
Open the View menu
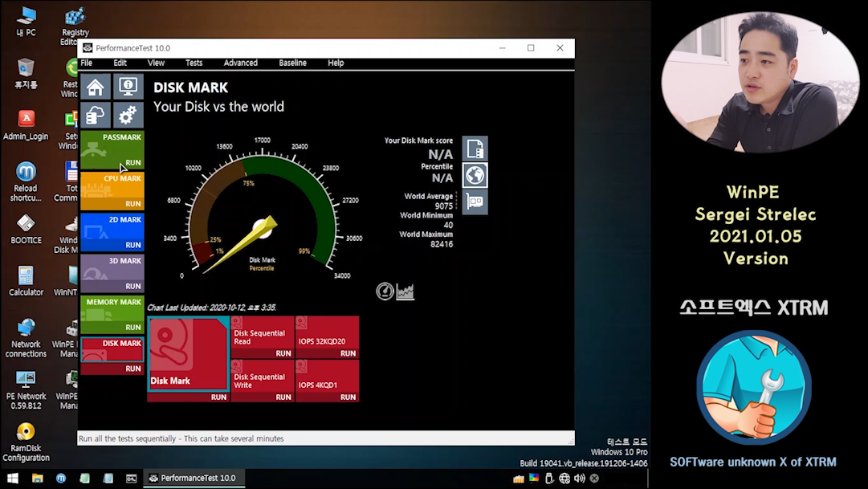click(x=156, y=63)
